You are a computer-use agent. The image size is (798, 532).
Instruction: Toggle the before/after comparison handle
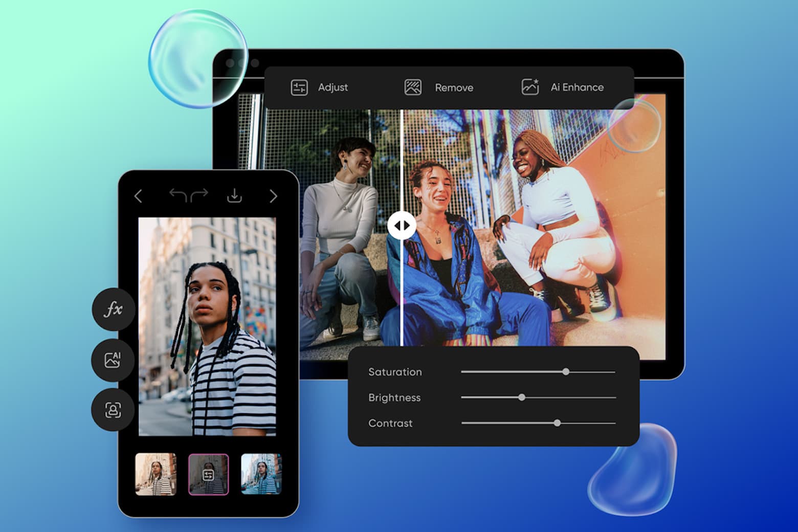tap(402, 225)
